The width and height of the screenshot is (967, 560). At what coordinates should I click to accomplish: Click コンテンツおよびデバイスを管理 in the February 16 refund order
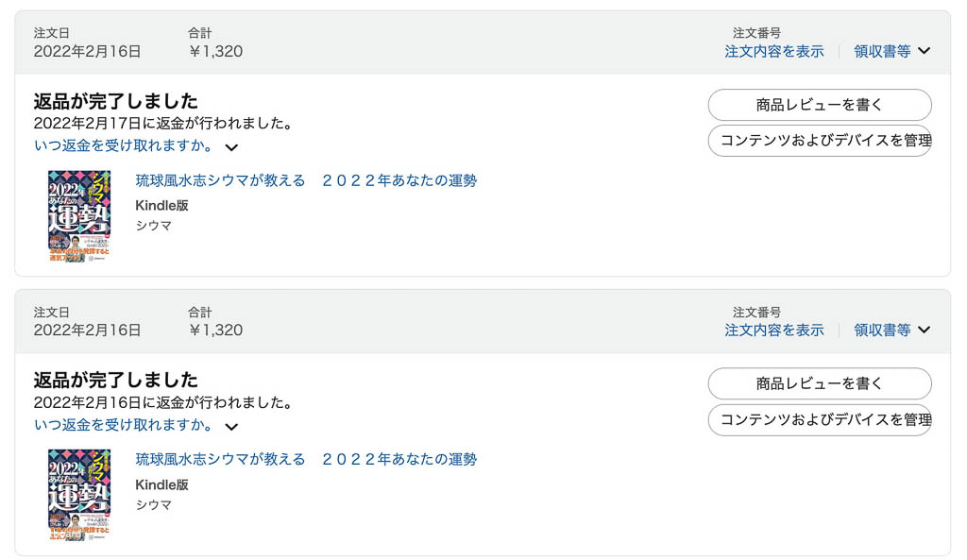pyautogui.click(x=820, y=419)
